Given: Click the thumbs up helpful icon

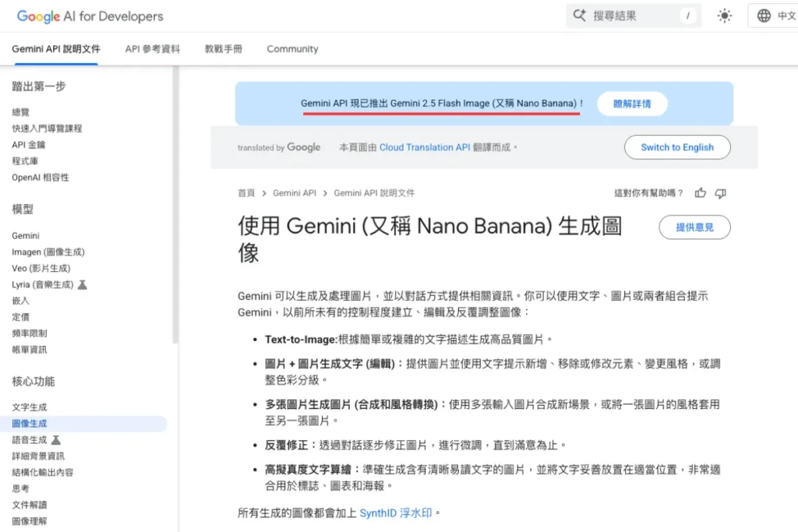Looking at the screenshot, I should (x=701, y=192).
